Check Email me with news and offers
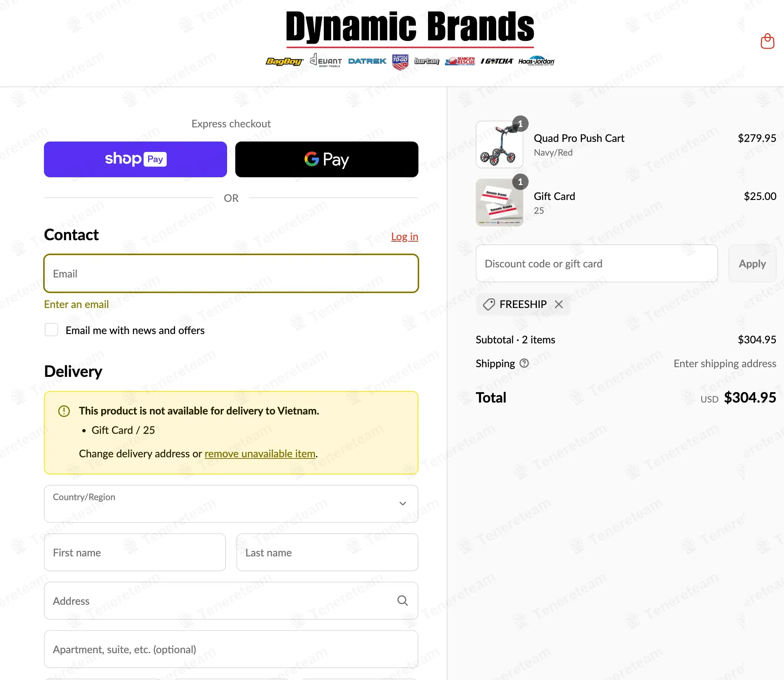Viewport: 784px width, 680px height. coord(51,329)
